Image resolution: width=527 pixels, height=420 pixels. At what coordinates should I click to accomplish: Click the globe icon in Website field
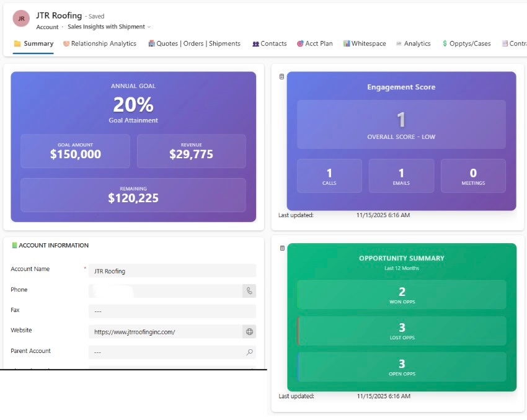click(249, 332)
